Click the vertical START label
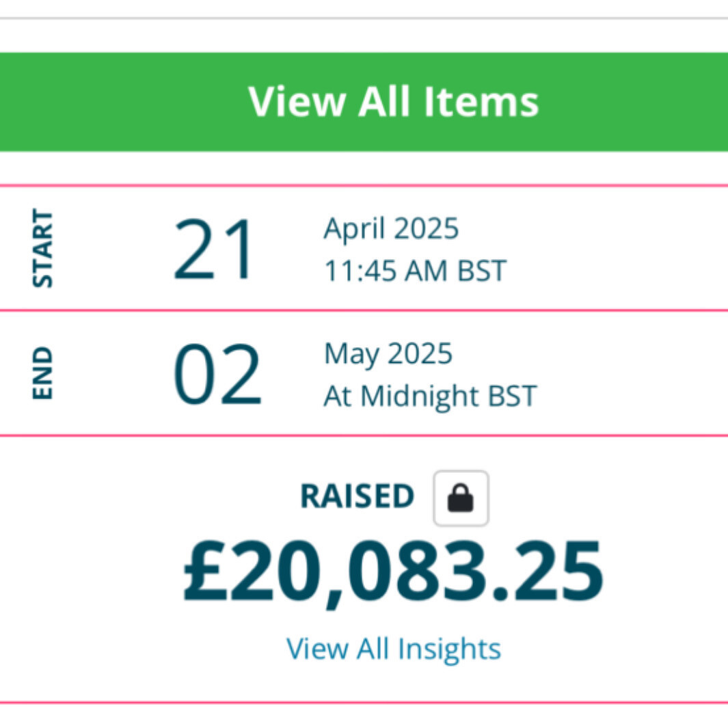The height and width of the screenshot is (728, 728). (43, 249)
